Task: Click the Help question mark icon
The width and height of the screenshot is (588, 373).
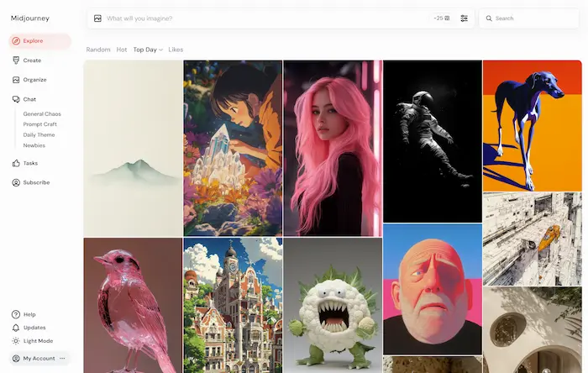Action: coord(16,314)
